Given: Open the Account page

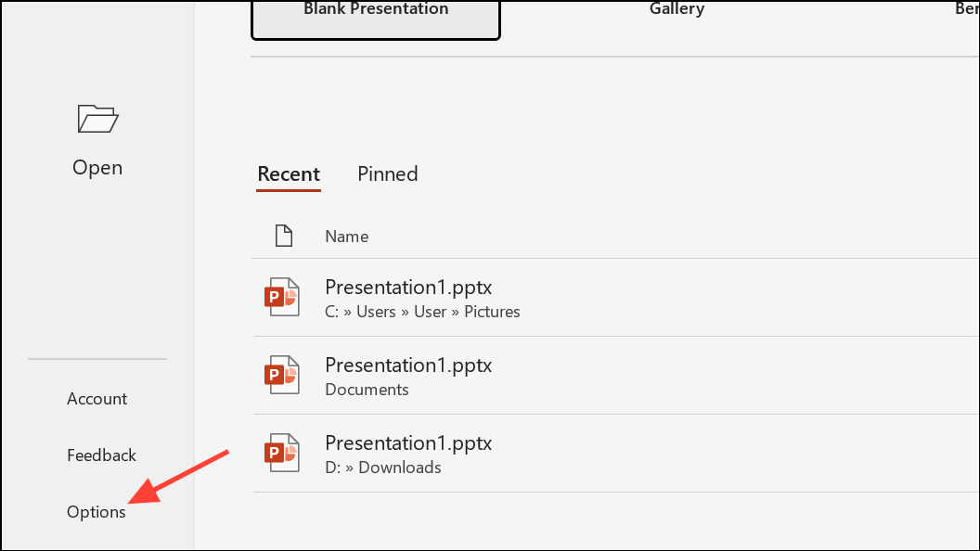Looking at the screenshot, I should 97,399.
